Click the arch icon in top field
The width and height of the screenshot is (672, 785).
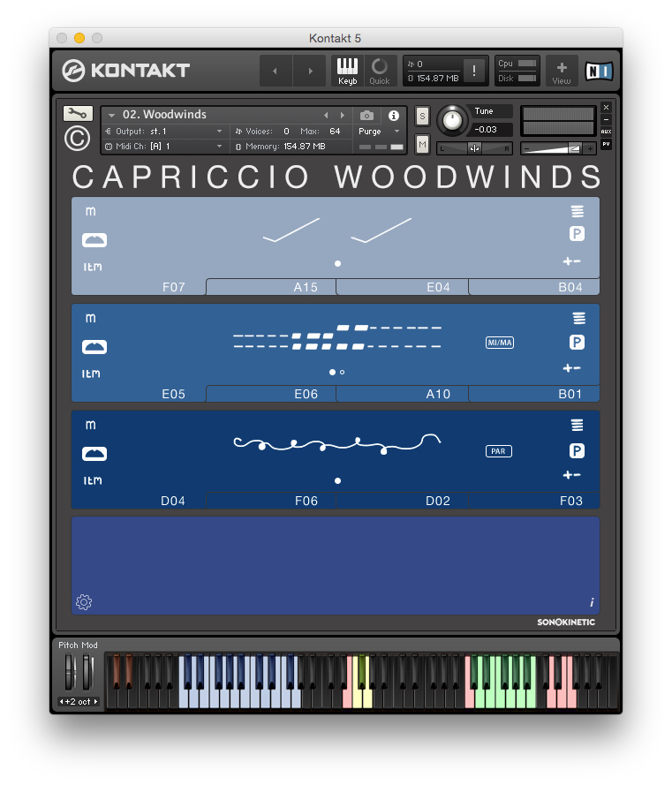point(94,240)
